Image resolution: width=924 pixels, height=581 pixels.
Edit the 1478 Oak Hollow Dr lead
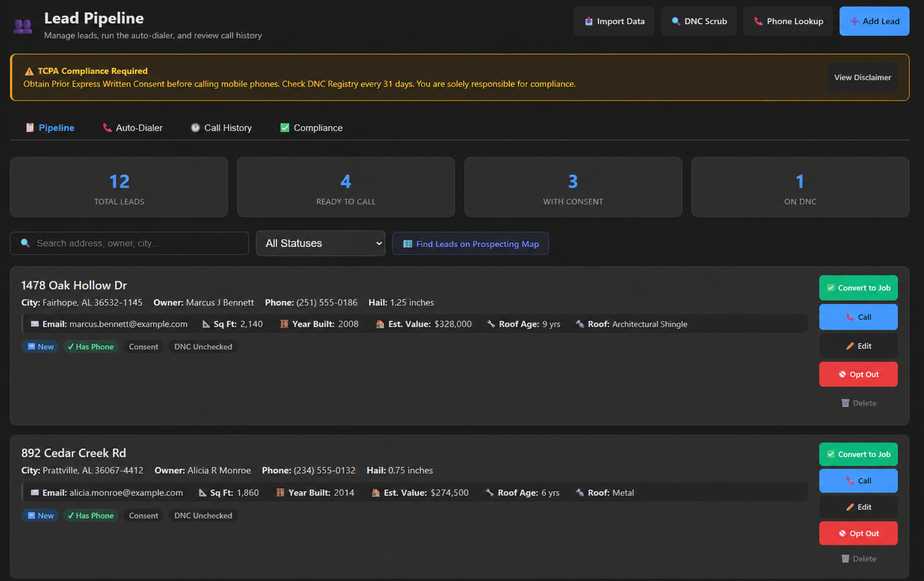pos(858,346)
